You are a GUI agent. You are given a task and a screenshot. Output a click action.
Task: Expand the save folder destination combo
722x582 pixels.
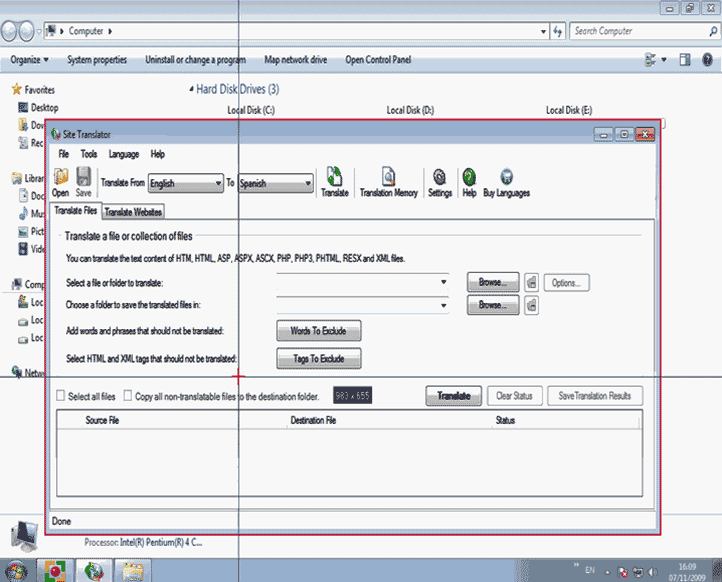(x=443, y=305)
